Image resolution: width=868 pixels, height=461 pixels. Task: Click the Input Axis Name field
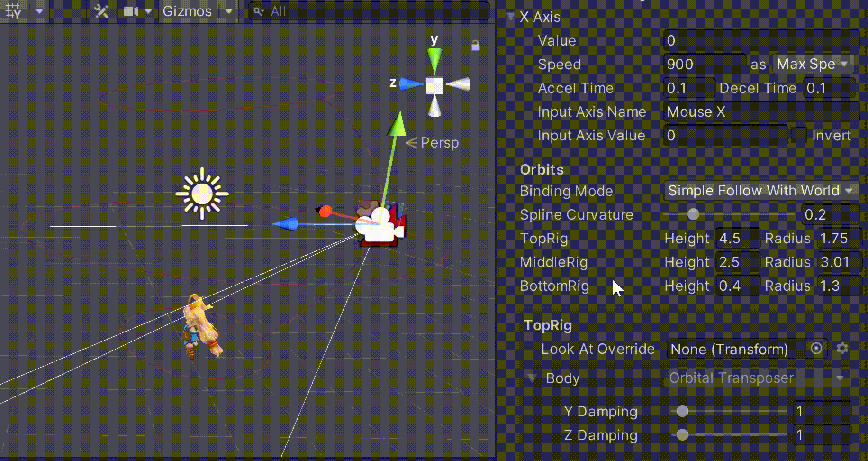point(761,111)
